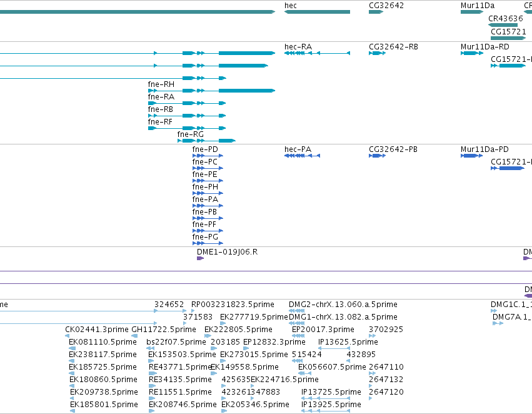532x414 pixels.
Task: Select the CG15721 gene bar
Action: [508, 38]
